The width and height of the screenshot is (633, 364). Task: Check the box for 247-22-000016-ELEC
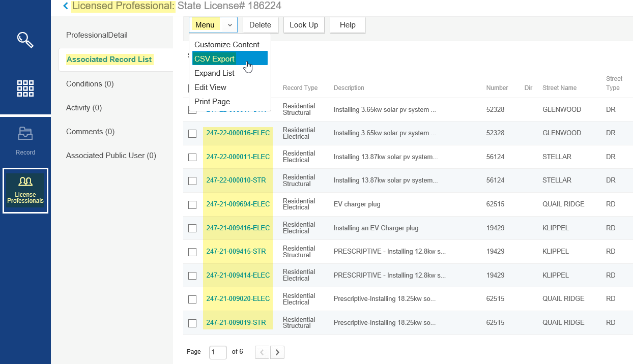pos(192,134)
